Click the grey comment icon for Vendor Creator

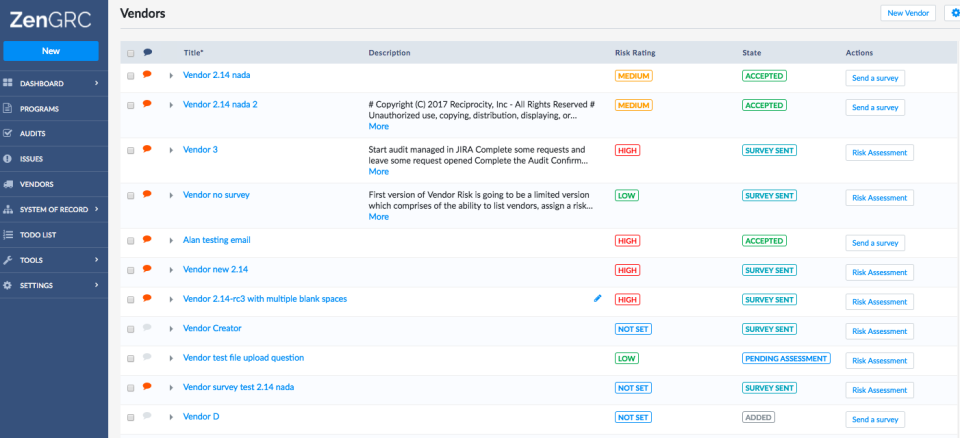pyautogui.click(x=147, y=328)
